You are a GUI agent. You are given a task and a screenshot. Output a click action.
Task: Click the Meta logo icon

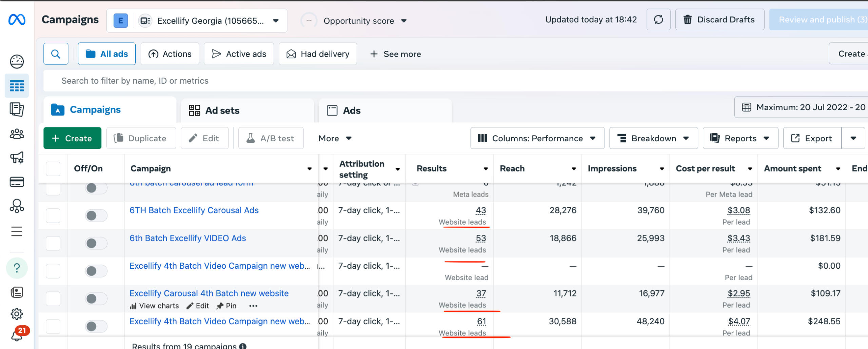click(17, 20)
